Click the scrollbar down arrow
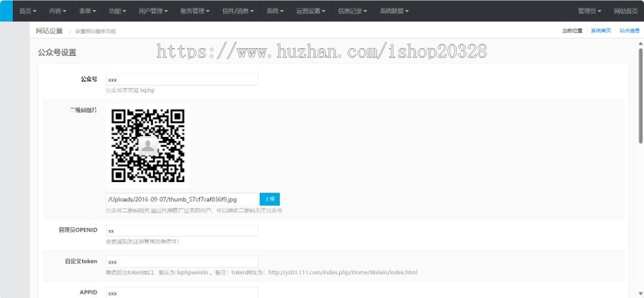The image size is (644, 298). tap(640, 294)
